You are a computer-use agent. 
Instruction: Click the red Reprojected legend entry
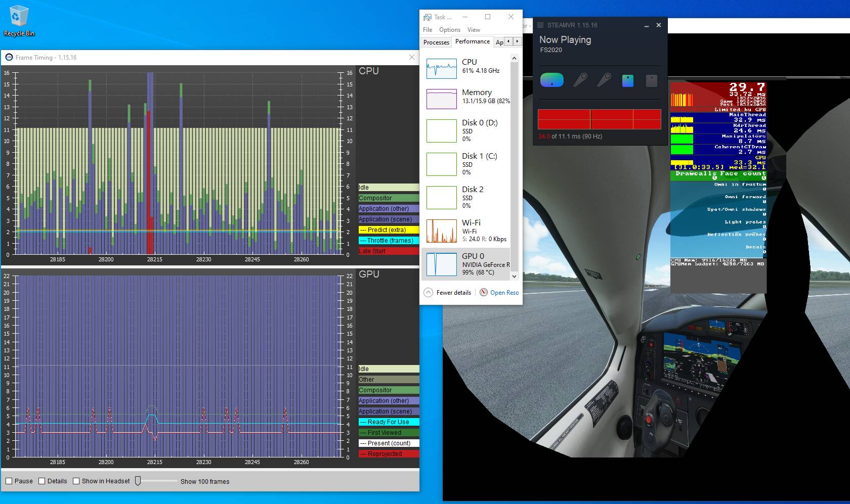coord(389,454)
